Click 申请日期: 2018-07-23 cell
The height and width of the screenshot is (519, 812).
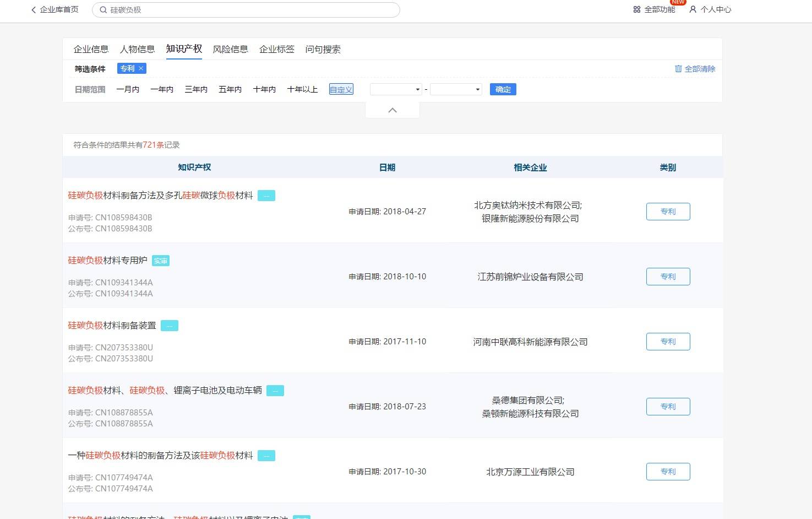pyautogui.click(x=387, y=407)
